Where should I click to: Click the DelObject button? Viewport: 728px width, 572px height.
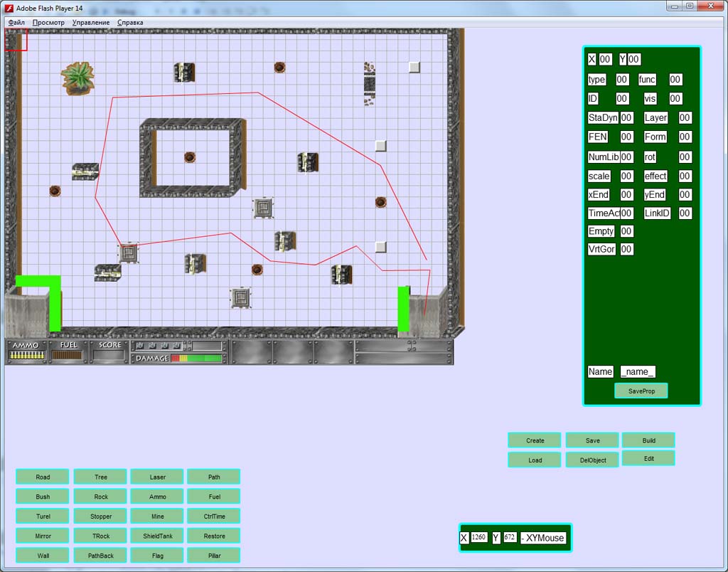592,460
